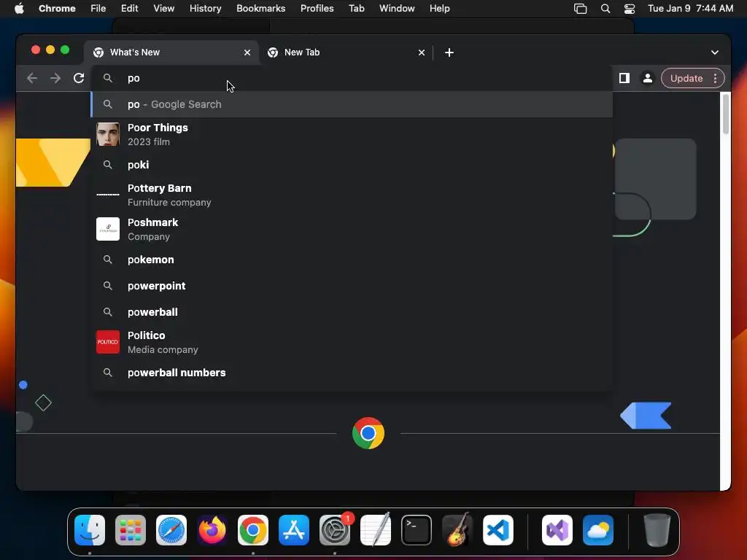Switch to the What's New tab
This screenshot has height=560, width=747.
(171, 52)
